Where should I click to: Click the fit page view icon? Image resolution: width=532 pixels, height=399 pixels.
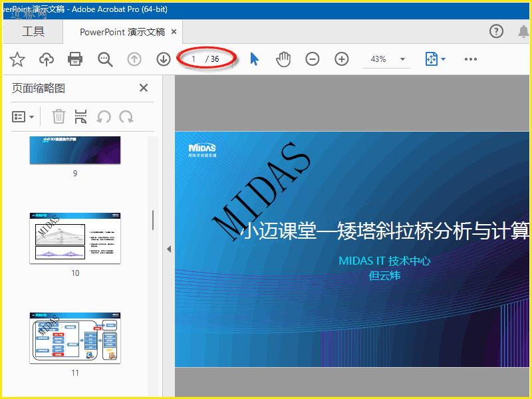point(431,59)
